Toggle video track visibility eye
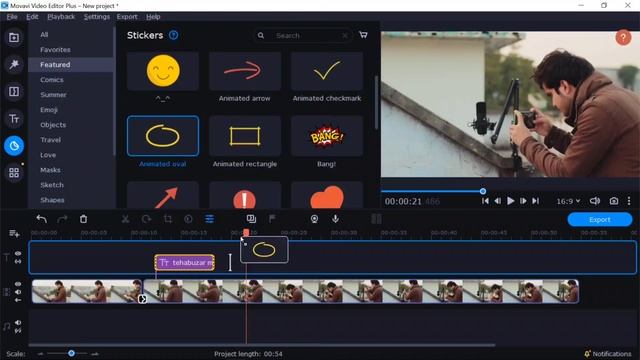The image size is (640, 360). (18, 284)
